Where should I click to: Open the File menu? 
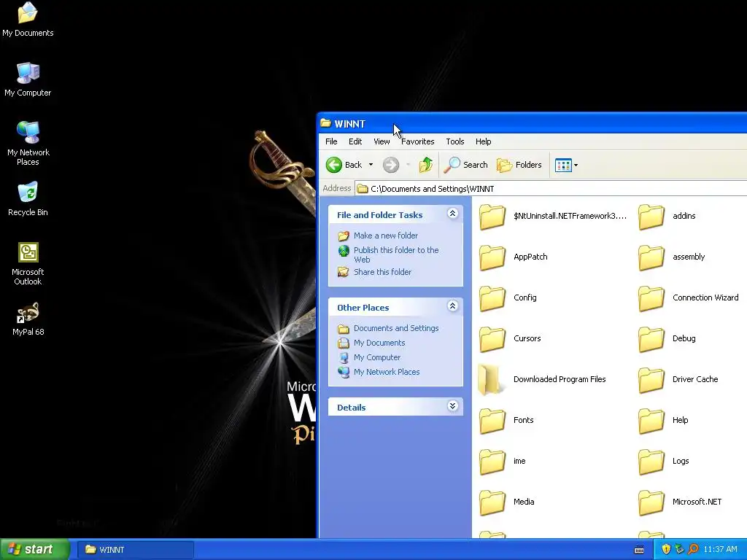point(331,141)
